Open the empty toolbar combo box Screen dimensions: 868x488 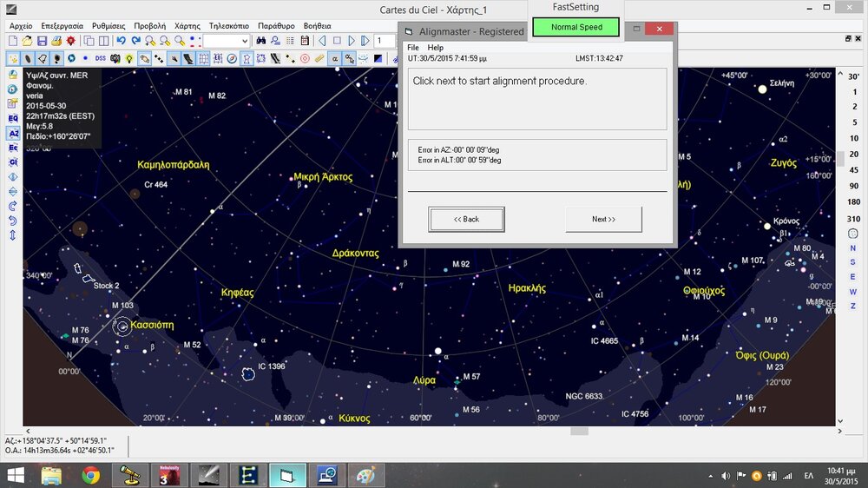tap(227, 41)
